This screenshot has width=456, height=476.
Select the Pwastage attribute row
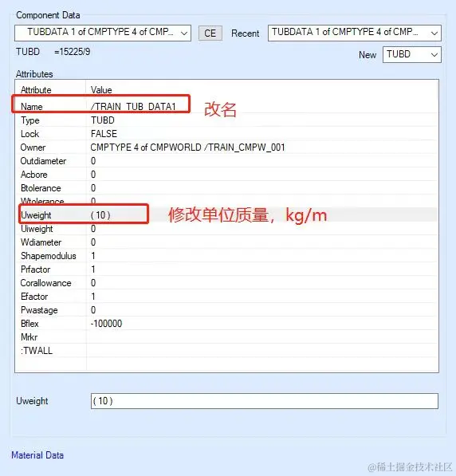point(226,310)
